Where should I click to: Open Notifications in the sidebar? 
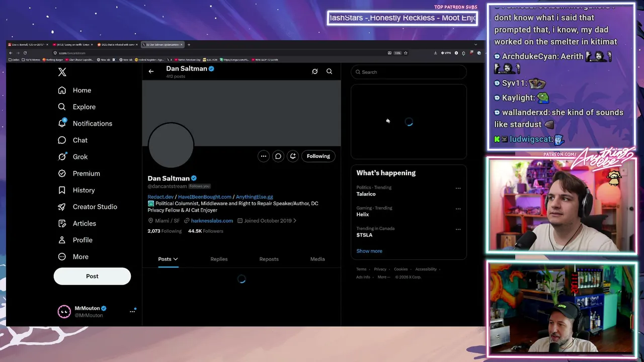(85, 124)
